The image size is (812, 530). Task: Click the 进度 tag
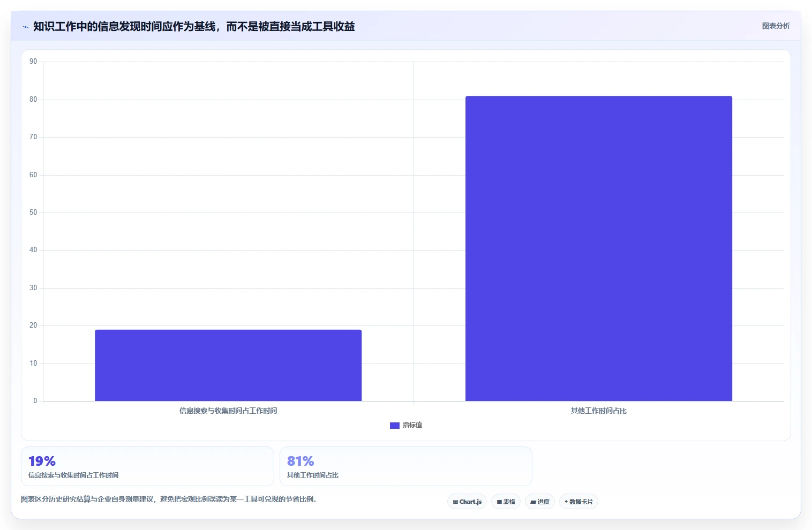[x=540, y=502]
